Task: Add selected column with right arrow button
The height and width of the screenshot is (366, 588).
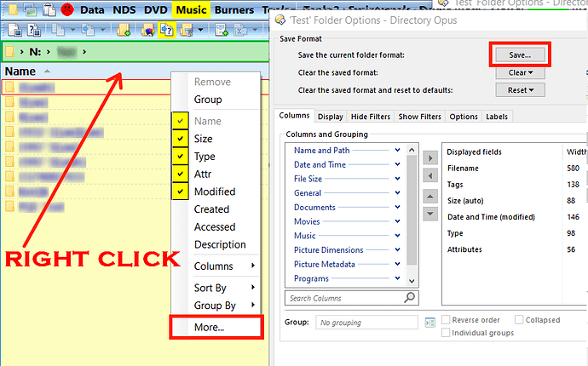Action: (x=430, y=158)
